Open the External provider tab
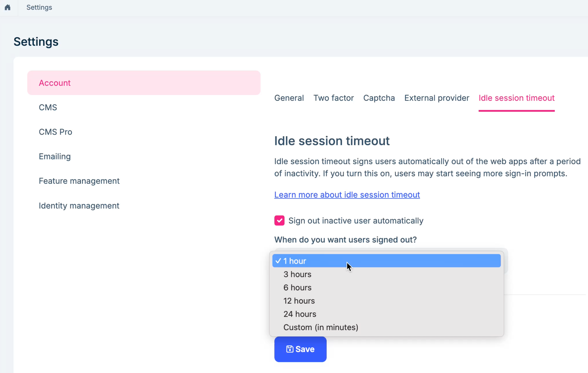The image size is (588, 373). pyautogui.click(x=437, y=98)
